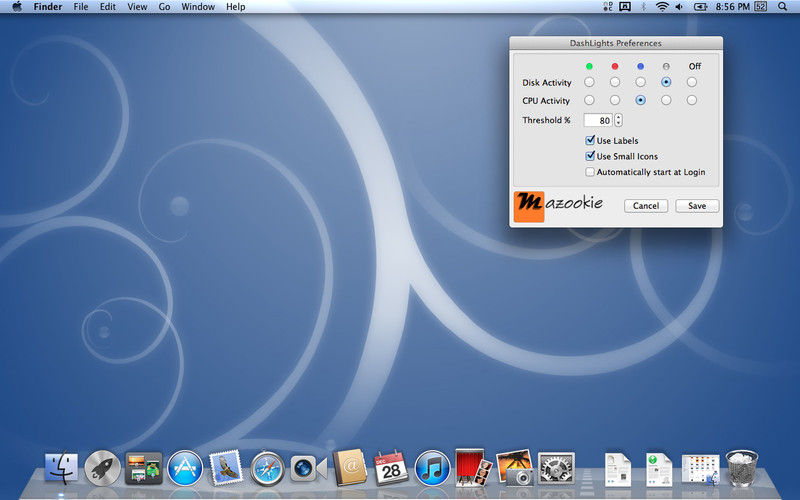Open Mission Control from the Dock
Screen dimensions: 800x500
pyautogui.click(x=144, y=468)
